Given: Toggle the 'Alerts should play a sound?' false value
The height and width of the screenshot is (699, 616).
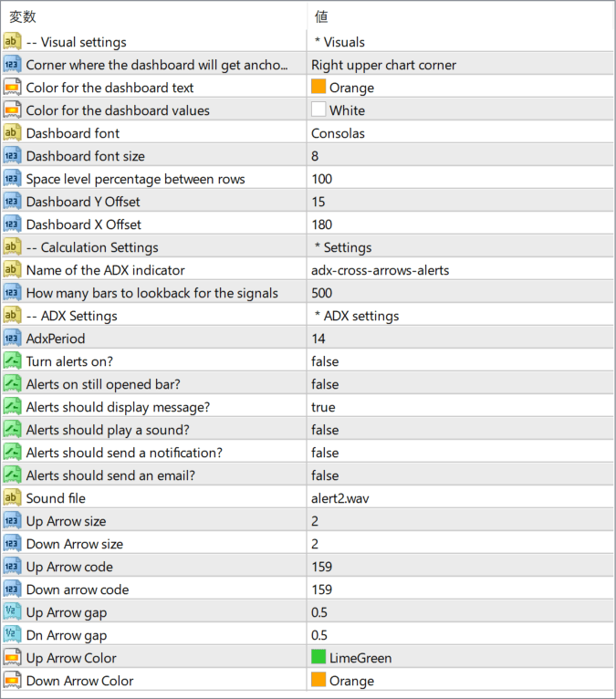Looking at the screenshot, I should (325, 430).
